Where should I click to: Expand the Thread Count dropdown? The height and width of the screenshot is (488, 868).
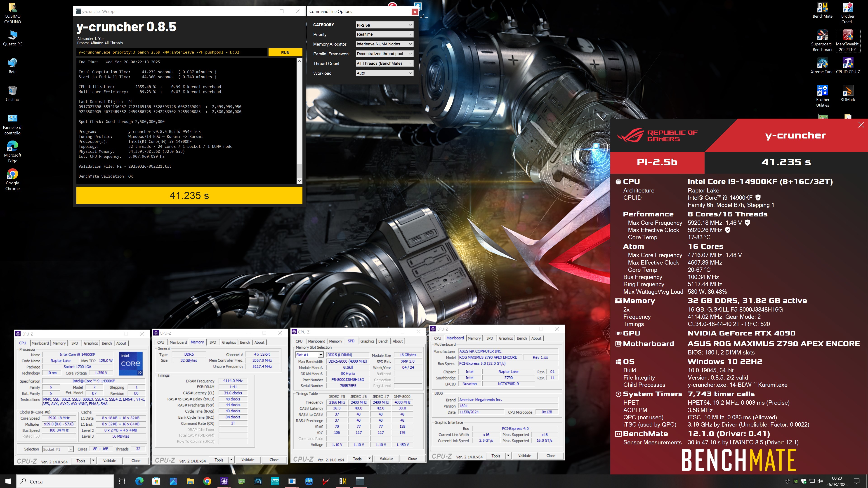[384, 63]
